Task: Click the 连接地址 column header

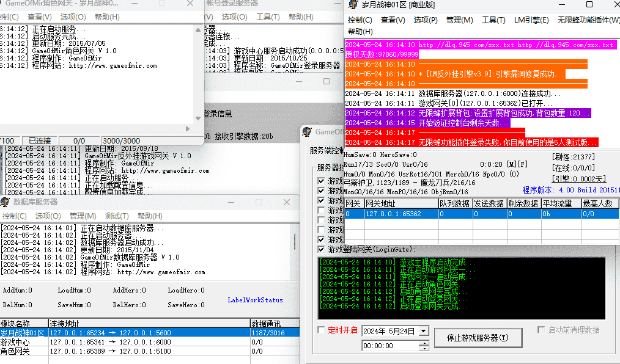Action: click(x=149, y=324)
